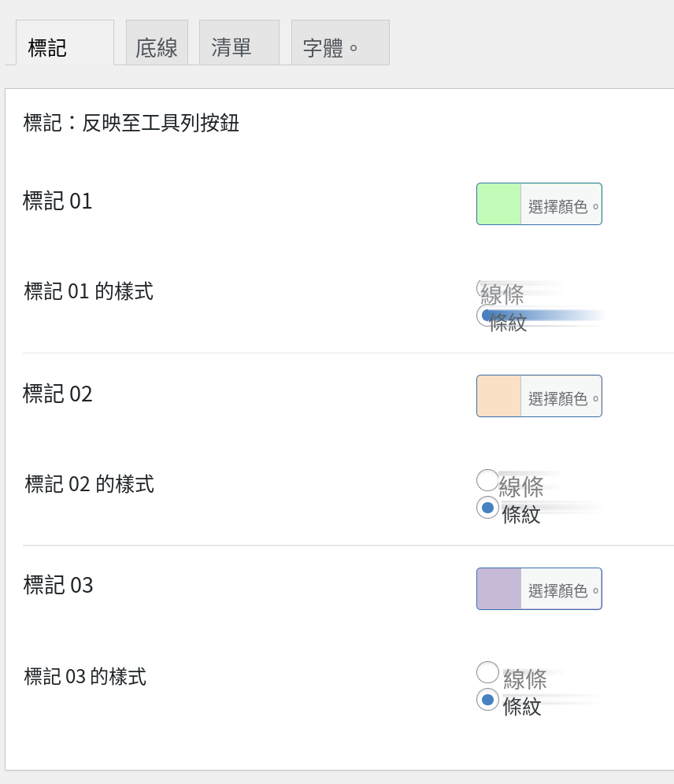Image resolution: width=674 pixels, height=784 pixels.
Task: Select 線條 radio button for 標記 02 style
Action: click(487, 480)
